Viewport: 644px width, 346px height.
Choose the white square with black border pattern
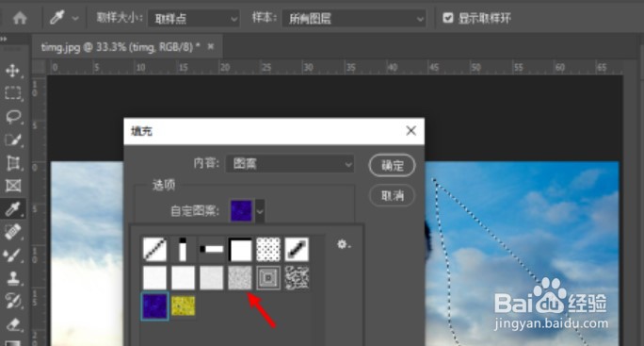click(240, 249)
